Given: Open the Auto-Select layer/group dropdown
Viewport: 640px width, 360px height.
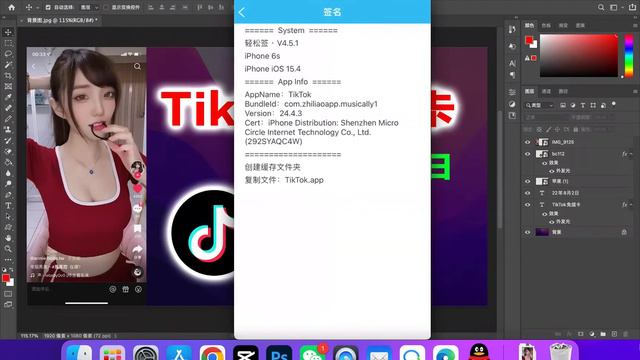Looking at the screenshot, I should 89,7.
